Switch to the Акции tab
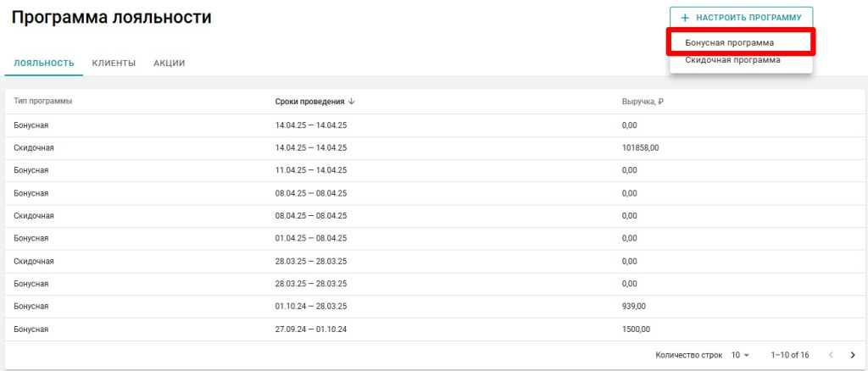This screenshot has width=868, height=371. click(x=169, y=64)
